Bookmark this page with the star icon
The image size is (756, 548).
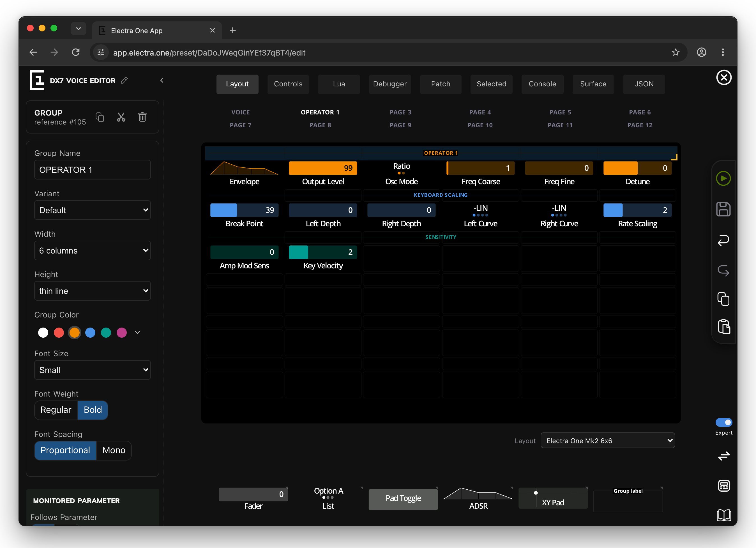point(676,52)
